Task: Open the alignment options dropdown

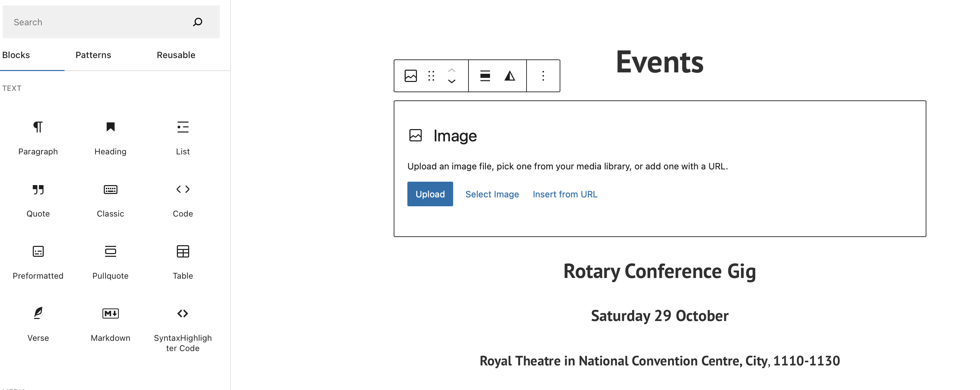Action: 485,76
